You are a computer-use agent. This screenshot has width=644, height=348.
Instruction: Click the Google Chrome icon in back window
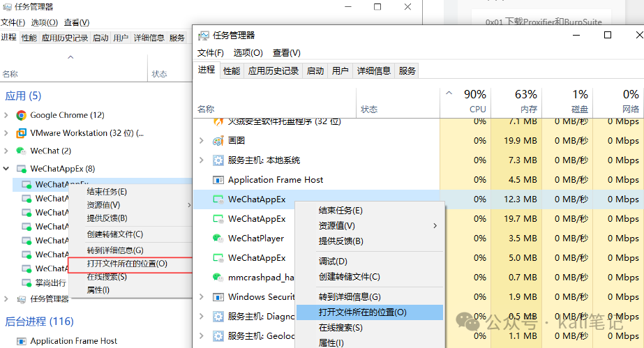tap(22, 115)
